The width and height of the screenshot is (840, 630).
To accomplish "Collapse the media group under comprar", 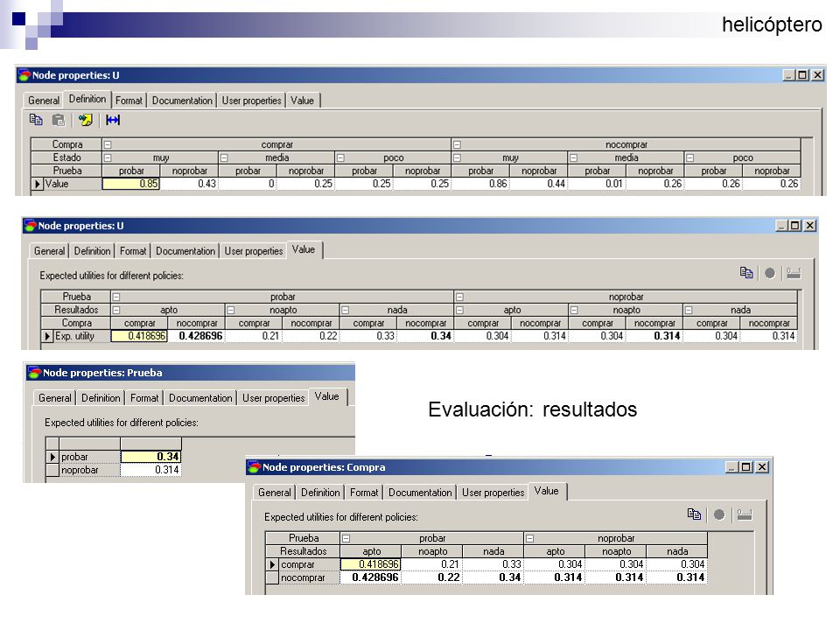I will point(224,157).
